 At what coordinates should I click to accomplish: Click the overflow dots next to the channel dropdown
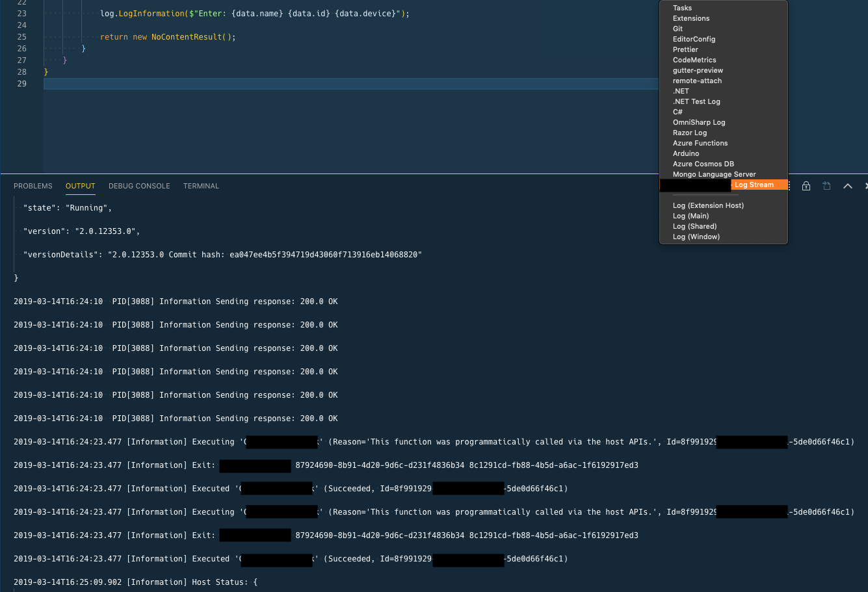tap(788, 186)
